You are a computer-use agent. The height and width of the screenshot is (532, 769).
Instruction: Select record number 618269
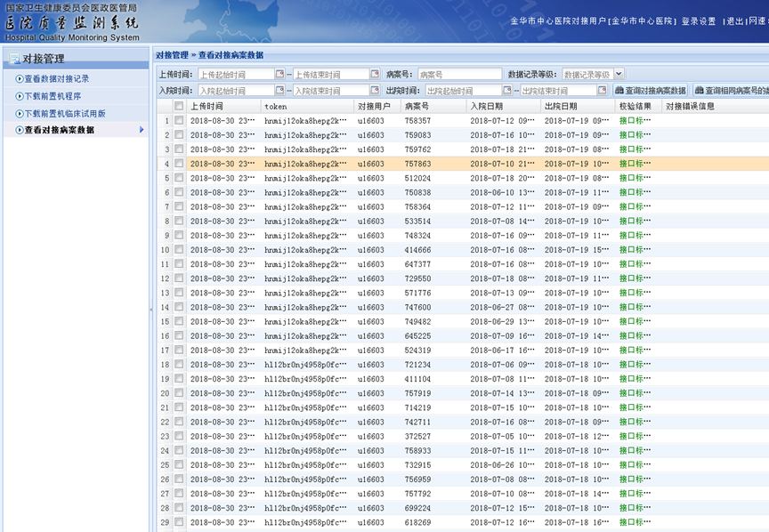coord(417,522)
